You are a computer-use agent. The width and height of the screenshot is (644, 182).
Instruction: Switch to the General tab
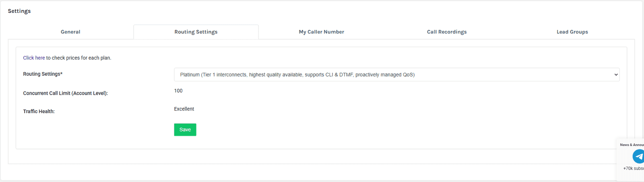tap(70, 32)
